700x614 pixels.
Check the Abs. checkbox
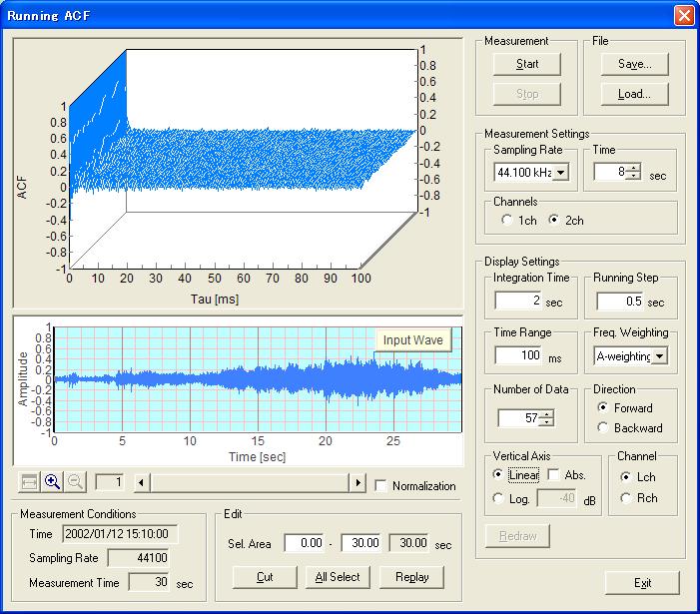coord(553,474)
